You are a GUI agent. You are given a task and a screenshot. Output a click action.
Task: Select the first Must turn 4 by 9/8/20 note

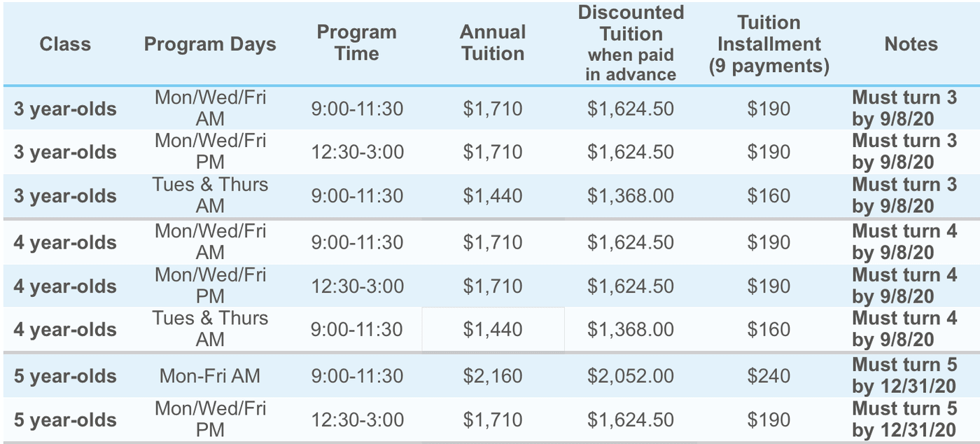(x=904, y=242)
